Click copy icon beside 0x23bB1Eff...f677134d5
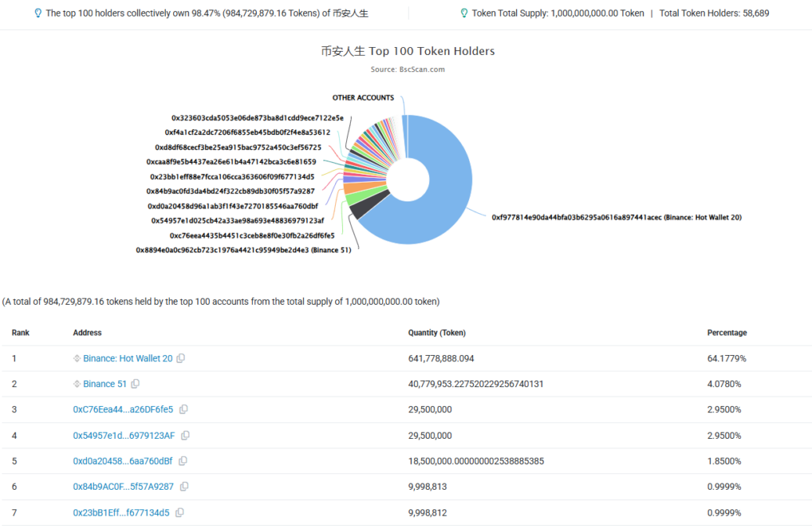The image size is (812, 529). coord(180,513)
